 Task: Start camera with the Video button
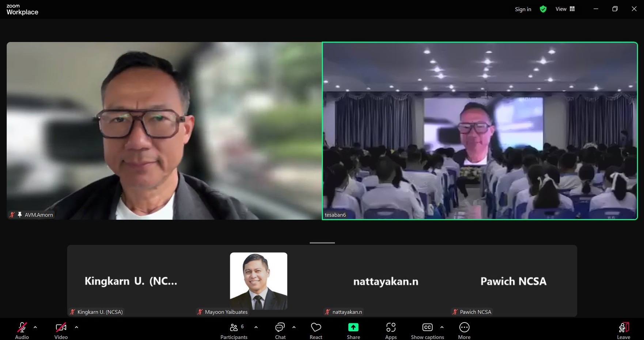(61, 330)
